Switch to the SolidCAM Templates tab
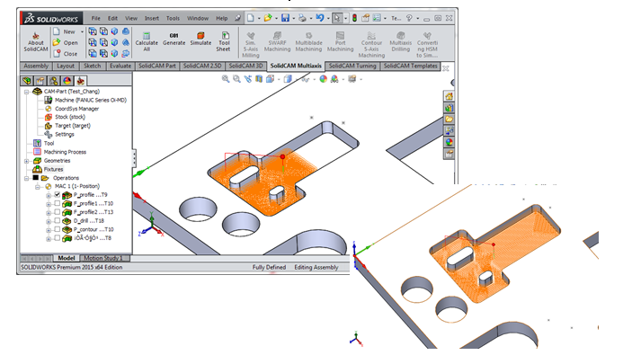 (x=411, y=66)
